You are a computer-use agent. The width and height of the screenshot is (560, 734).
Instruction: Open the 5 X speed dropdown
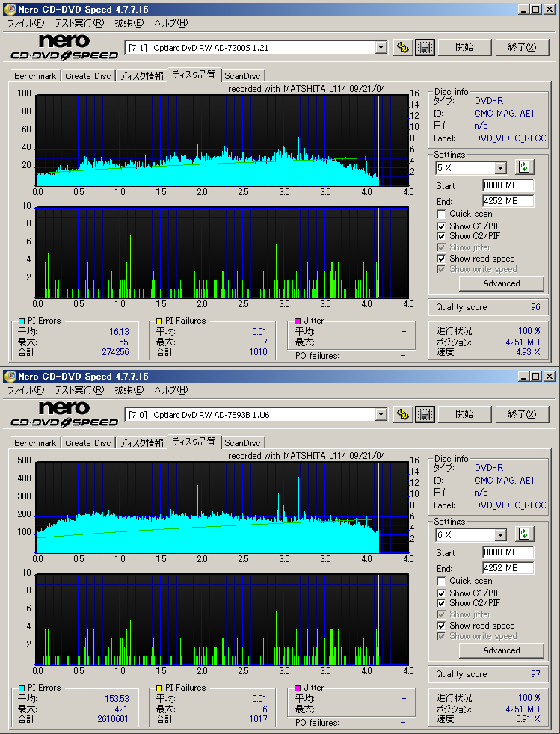click(x=500, y=167)
